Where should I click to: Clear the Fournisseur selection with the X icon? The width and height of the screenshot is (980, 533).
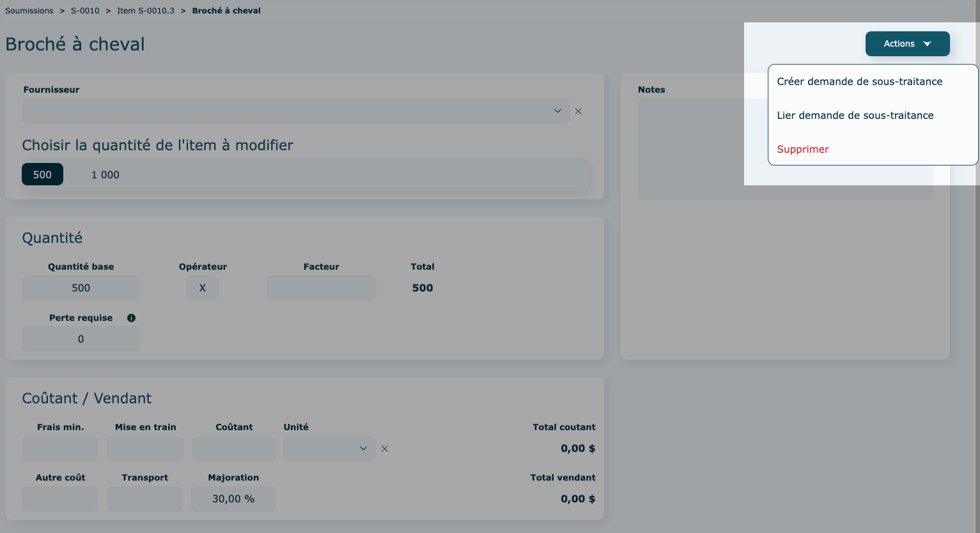pyautogui.click(x=578, y=111)
